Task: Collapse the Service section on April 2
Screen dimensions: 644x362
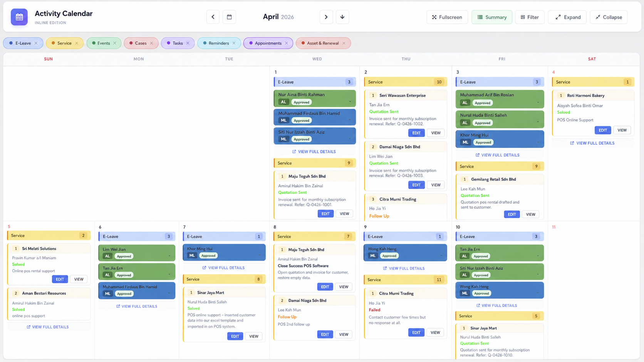Action: pos(405,82)
